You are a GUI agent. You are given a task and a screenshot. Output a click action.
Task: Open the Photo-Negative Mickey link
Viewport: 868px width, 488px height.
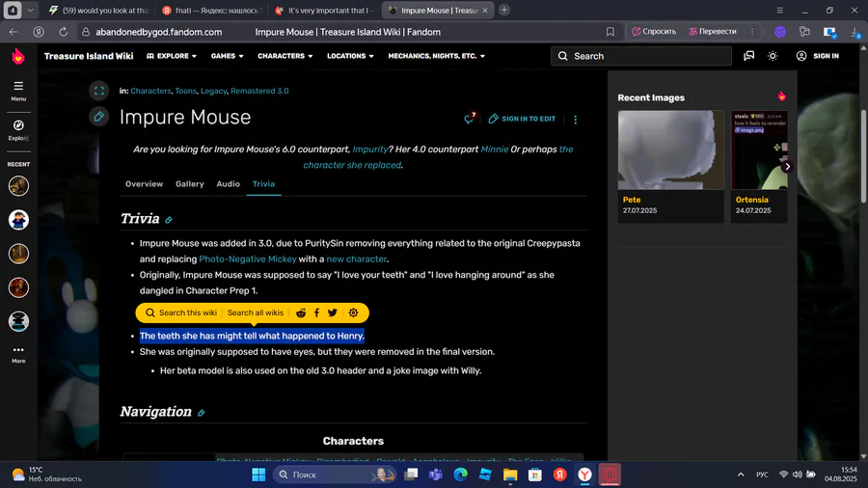coord(248,258)
